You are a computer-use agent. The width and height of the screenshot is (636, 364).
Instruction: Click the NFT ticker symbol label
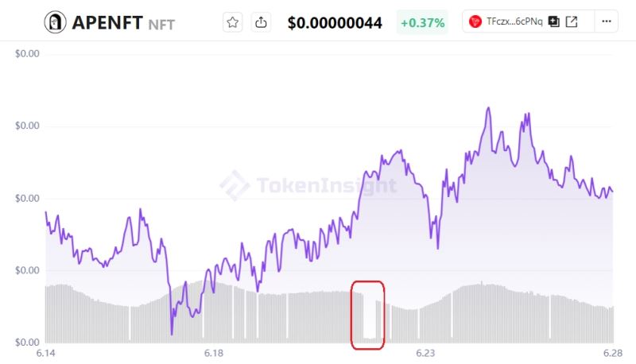click(162, 24)
